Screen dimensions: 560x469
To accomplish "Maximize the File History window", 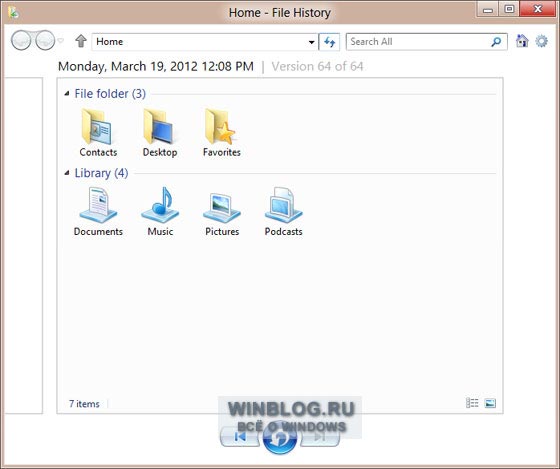I will pyautogui.click(x=509, y=9).
